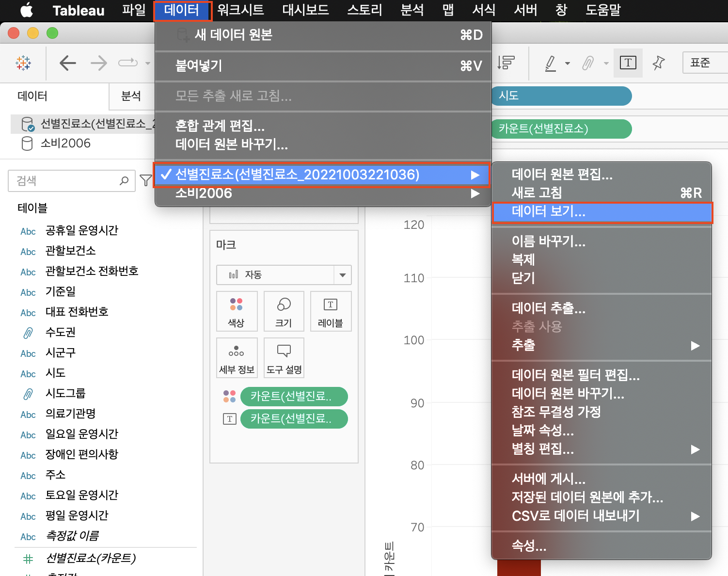Choose 붙여넣기 menu item
Viewport: 728px width, 576px height.
pyautogui.click(x=322, y=65)
